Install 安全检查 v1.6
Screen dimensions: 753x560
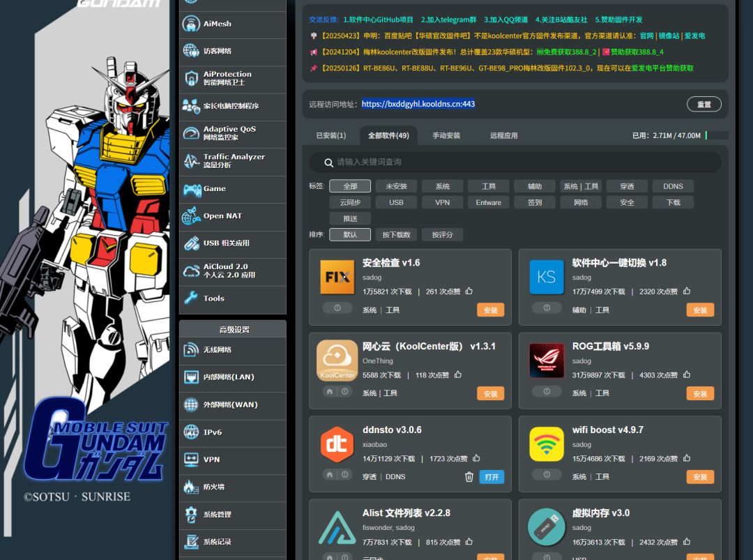click(x=491, y=310)
